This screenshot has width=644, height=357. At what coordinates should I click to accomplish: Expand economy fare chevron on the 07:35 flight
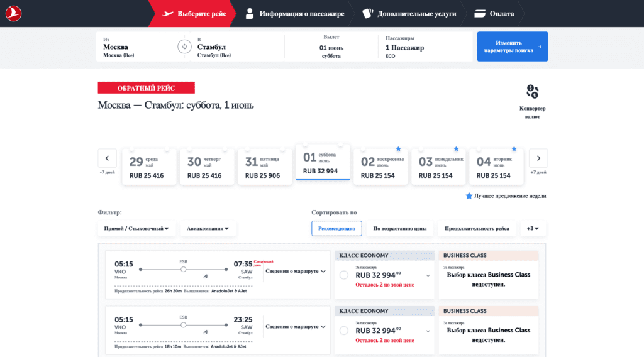[x=428, y=276]
